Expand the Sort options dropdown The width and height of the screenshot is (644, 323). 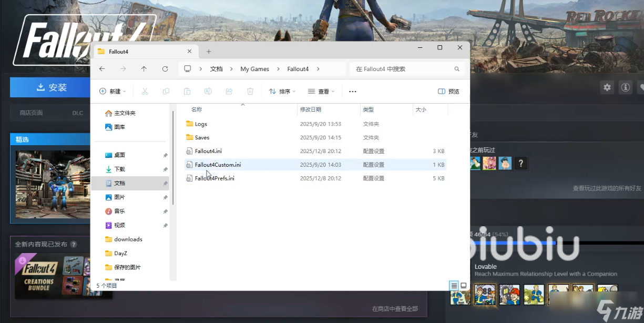(282, 92)
